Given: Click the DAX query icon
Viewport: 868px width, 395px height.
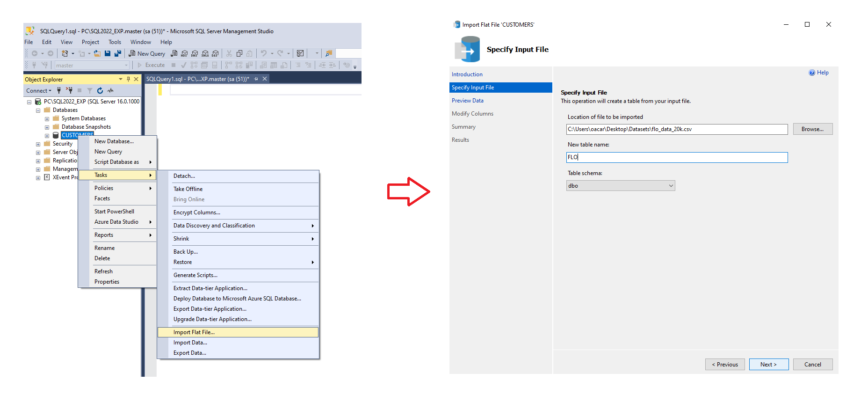Looking at the screenshot, I should (215, 53).
